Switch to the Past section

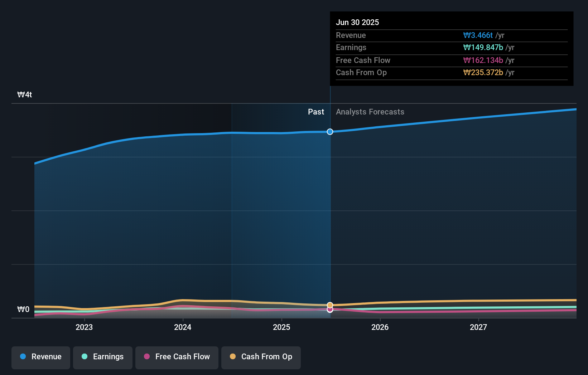pyautogui.click(x=315, y=112)
